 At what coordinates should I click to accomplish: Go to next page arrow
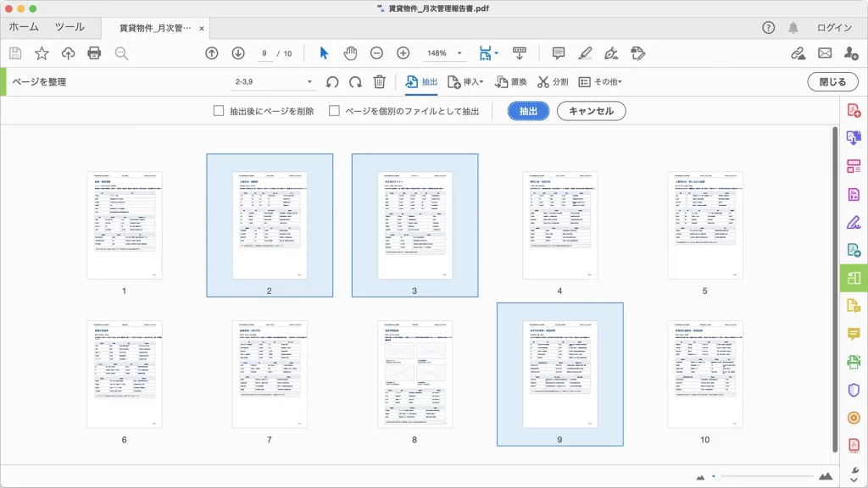point(238,53)
